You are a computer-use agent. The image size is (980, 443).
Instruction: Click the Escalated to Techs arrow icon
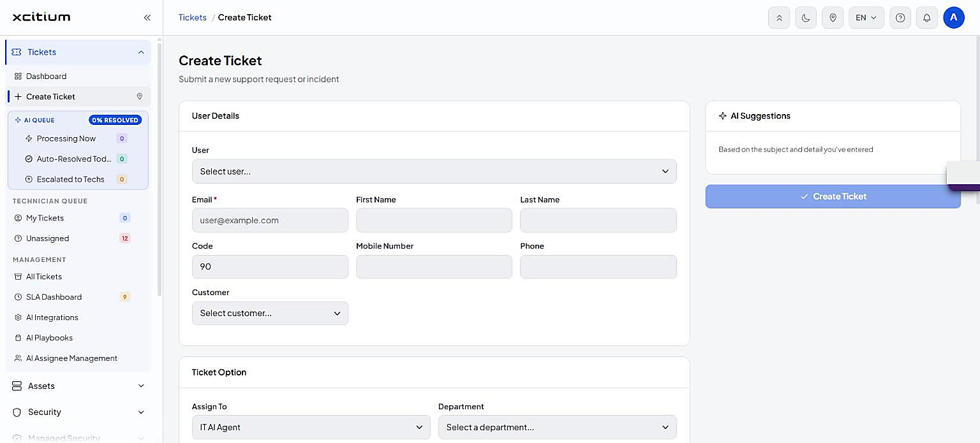click(x=29, y=179)
